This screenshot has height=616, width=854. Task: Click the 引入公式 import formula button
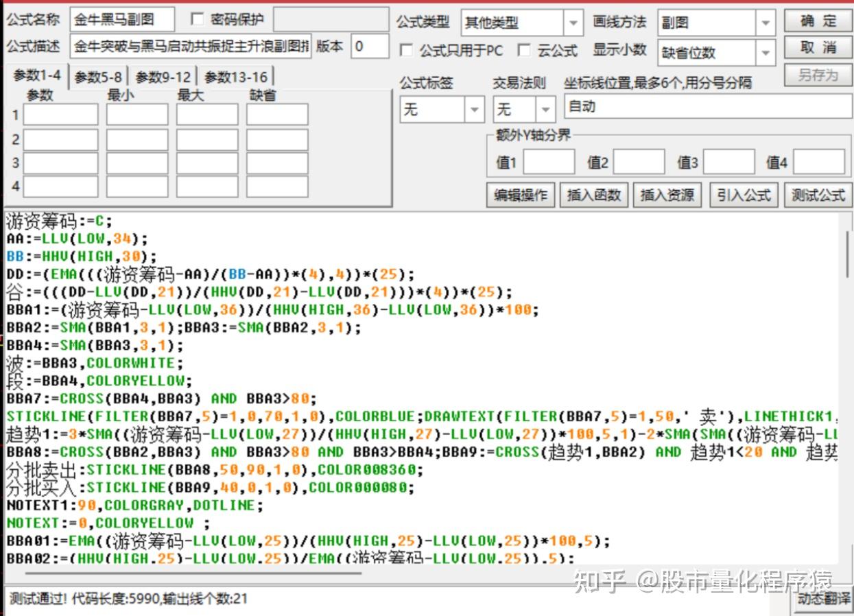click(744, 195)
